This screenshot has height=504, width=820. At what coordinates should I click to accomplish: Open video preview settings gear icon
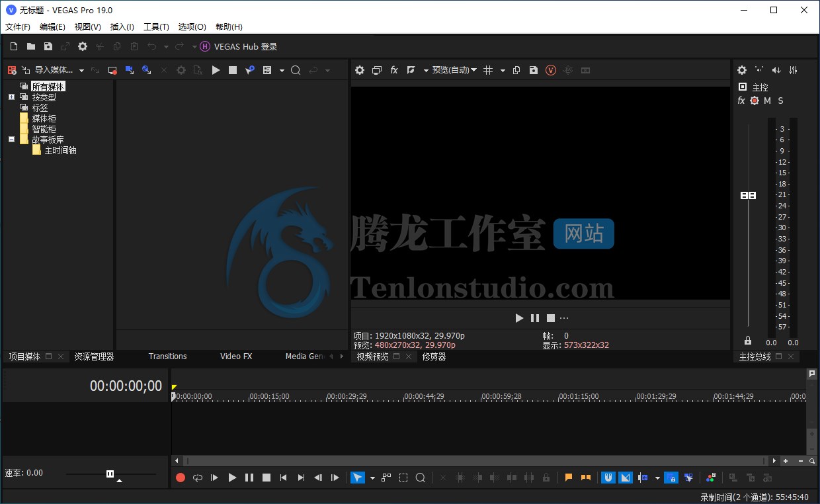click(360, 70)
